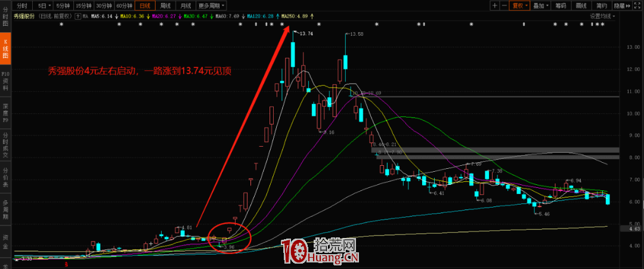Select the 30分钟 period tab
The width and height of the screenshot is (644, 269).
click(104, 6)
